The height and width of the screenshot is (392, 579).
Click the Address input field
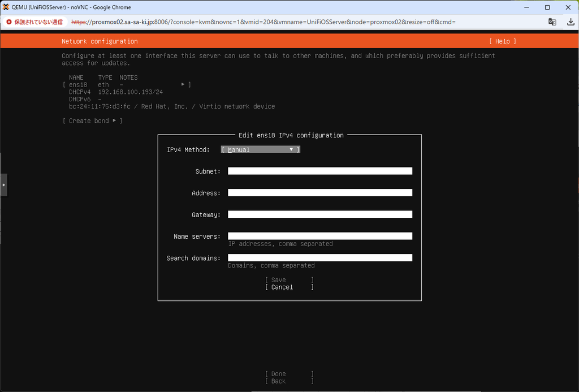tap(320, 192)
